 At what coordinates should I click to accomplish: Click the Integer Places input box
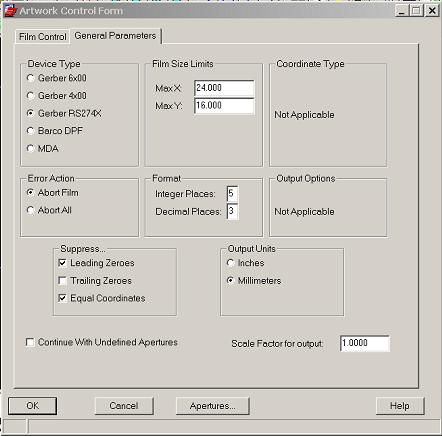click(232, 194)
